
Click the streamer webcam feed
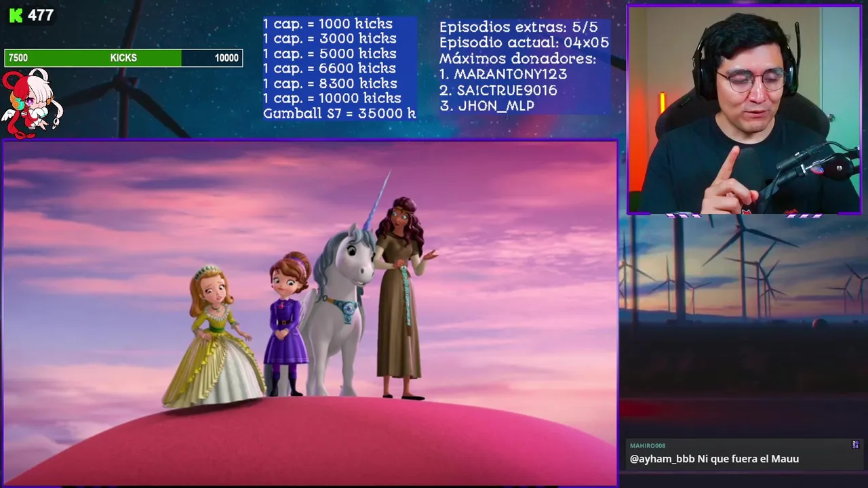pos(744,110)
